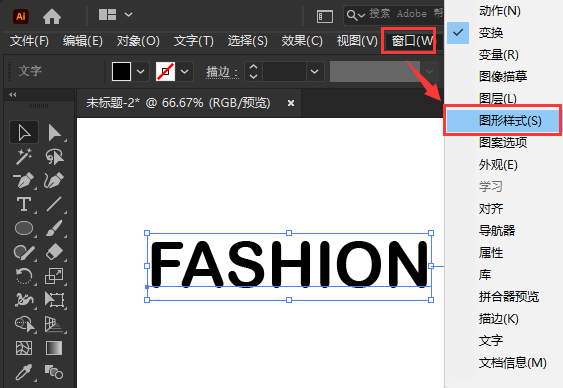Viewport: 563px width, 388px height.
Task: Choose 图案选项 from the window menu
Action: point(503,142)
